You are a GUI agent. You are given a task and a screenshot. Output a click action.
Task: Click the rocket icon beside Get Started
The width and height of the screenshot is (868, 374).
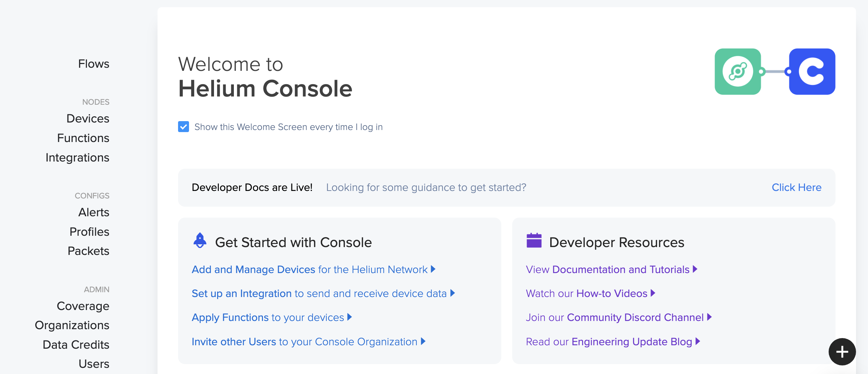click(200, 241)
